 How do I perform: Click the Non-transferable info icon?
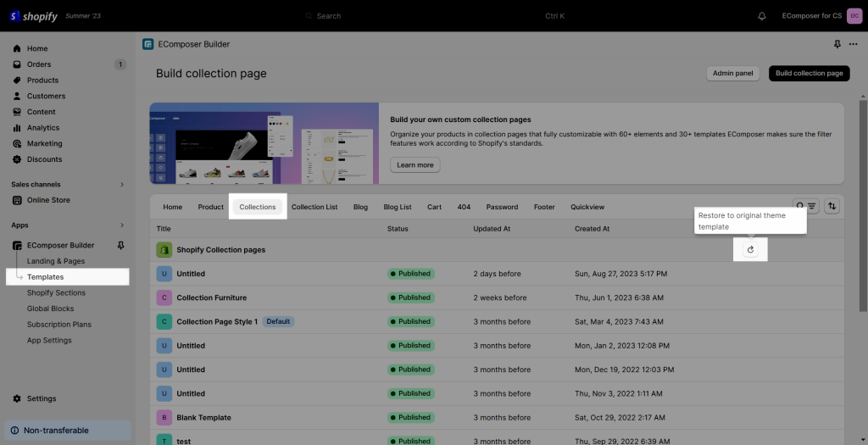click(x=14, y=430)
